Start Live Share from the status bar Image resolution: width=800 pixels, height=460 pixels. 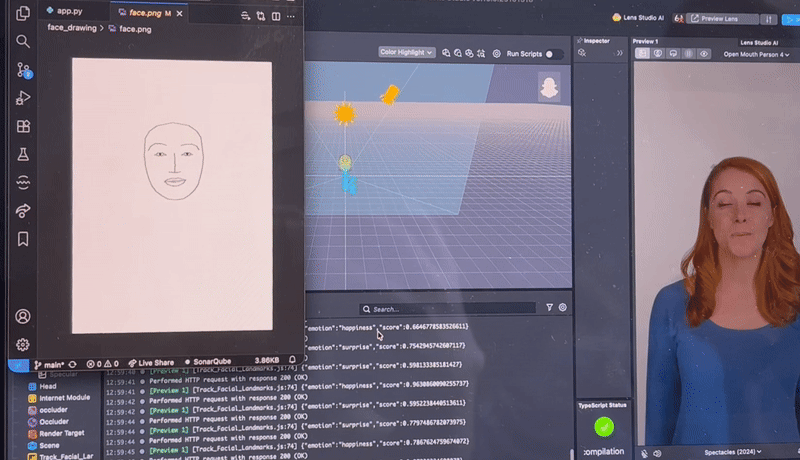click(151, 363)
